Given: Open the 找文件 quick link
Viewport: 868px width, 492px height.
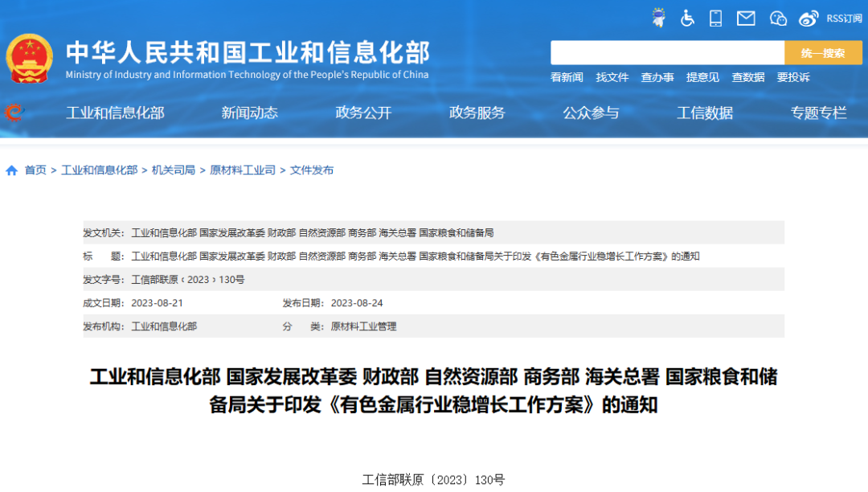Looking at the screenshot, I should click(x=612, y=77).
